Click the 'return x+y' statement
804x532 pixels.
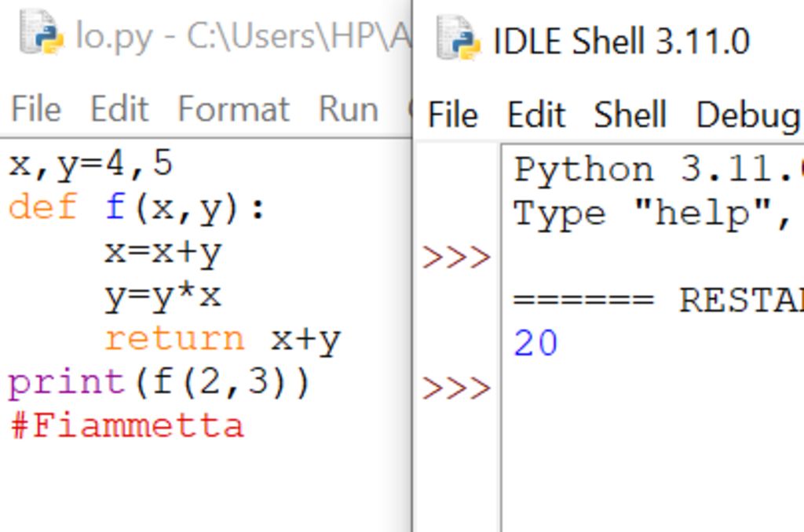[x=222, y=339]
